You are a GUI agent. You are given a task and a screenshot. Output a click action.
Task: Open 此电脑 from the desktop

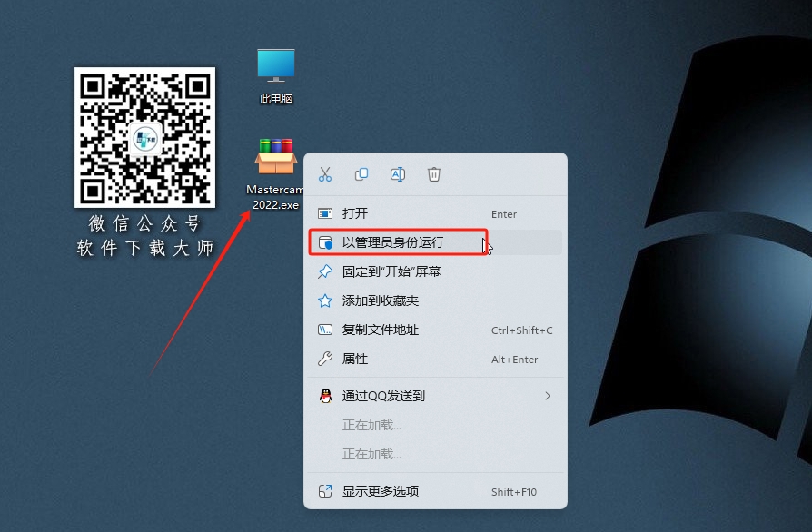point(275,68)
